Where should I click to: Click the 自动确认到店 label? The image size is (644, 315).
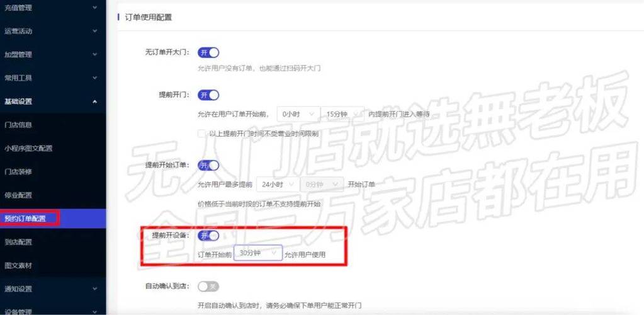coord(167,286)
